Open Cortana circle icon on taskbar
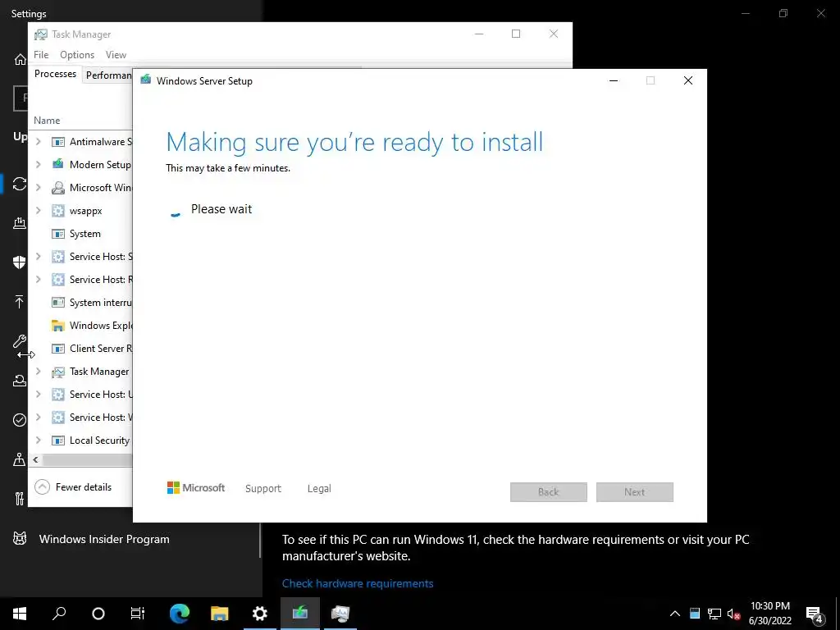 pos(98,614)
